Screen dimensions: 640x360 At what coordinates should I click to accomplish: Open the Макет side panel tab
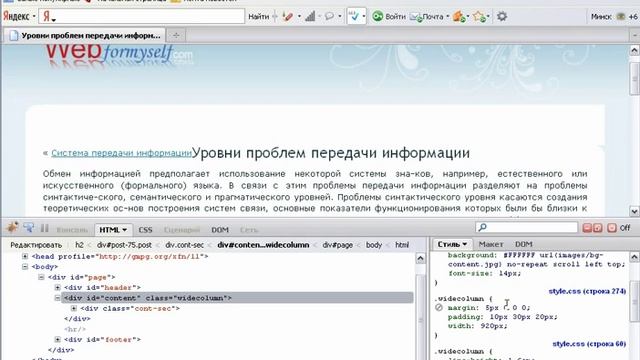tap(491, 244)
